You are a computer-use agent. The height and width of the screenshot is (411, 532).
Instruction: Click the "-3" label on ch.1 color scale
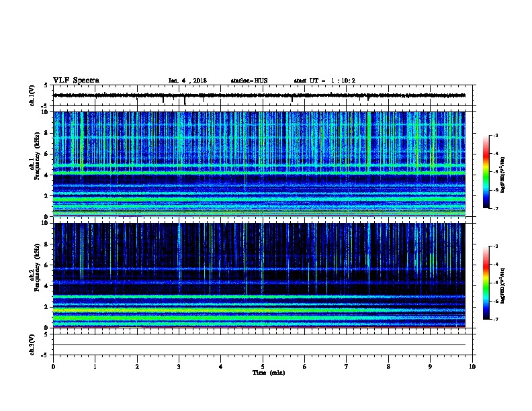[x=496, y=136]
